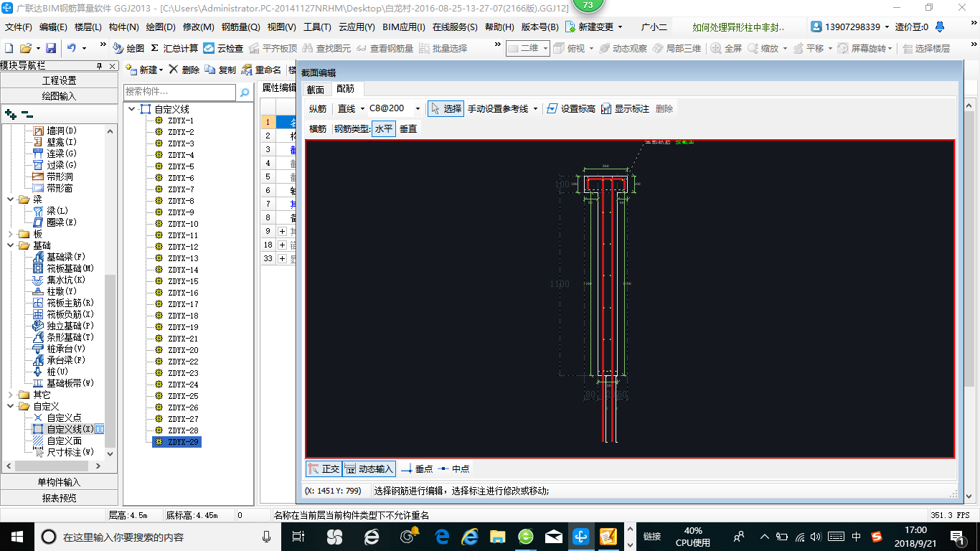
Task: Activate the 选择 select tool
Action: tap(446, 108)
